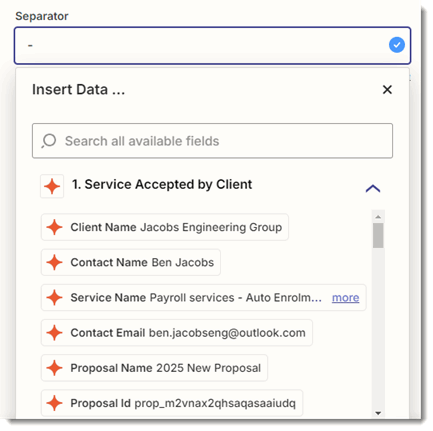Image resolution: width=433 pixels, height=431 pixels.
Task: Click the star icon next to Proposal Name
Action: 54,368
